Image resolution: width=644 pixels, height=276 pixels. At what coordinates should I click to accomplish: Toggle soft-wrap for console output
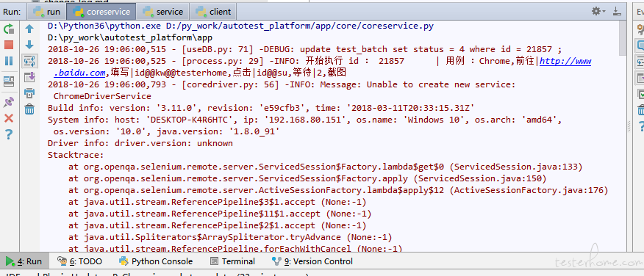(29, 61)
